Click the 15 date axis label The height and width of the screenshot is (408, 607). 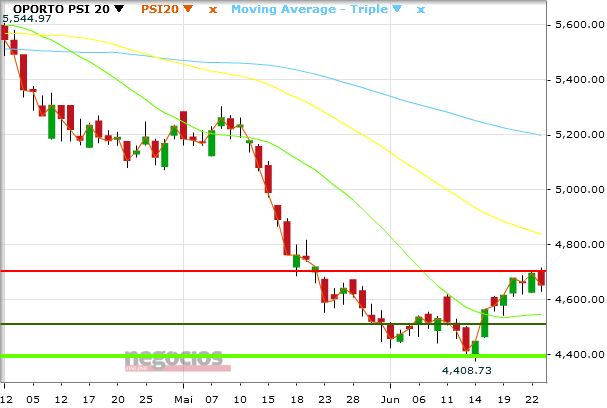pos(268,399)
